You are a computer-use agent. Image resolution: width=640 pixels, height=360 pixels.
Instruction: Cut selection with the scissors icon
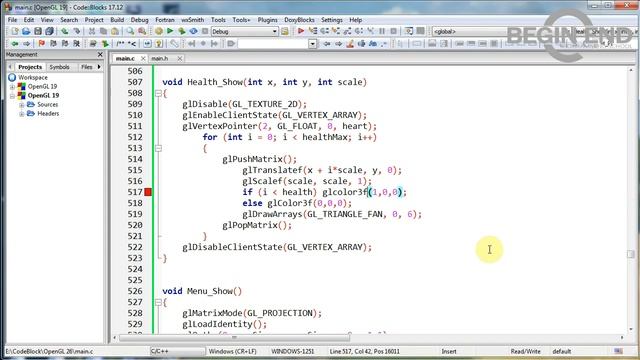(92, 31)
